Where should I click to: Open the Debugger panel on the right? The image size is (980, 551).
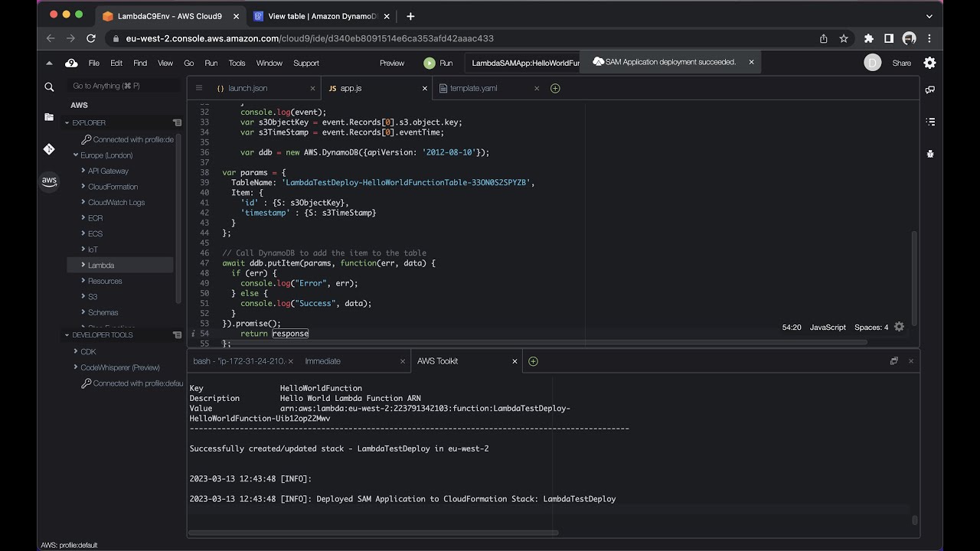click(x=930, y=154)
